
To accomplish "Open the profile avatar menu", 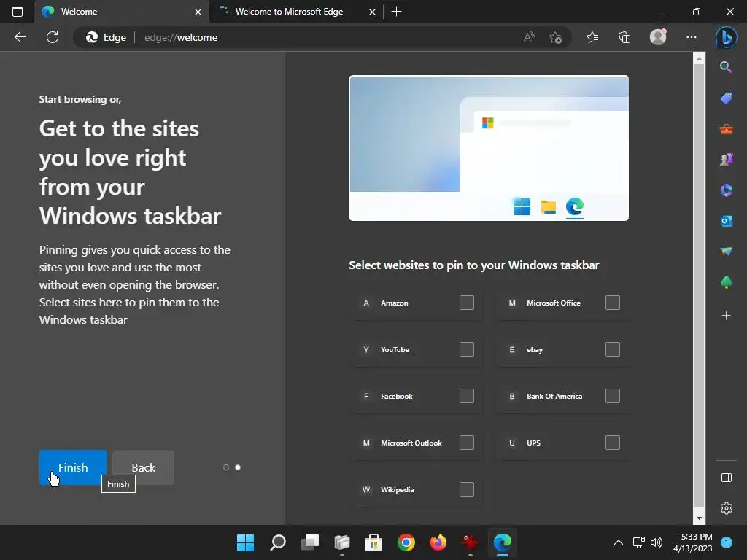I will point(658,37).
